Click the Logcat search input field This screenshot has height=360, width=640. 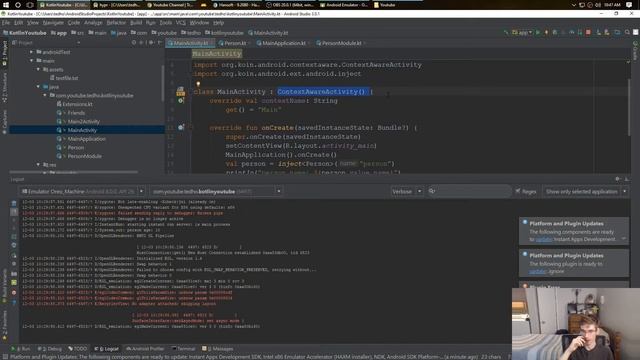[x=469, y=191]
